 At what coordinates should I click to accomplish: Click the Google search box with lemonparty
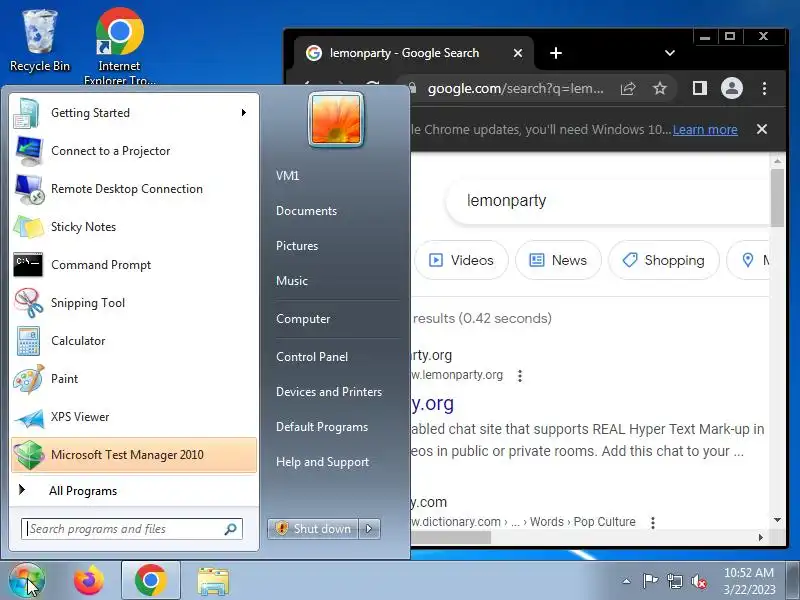(607, 201)
